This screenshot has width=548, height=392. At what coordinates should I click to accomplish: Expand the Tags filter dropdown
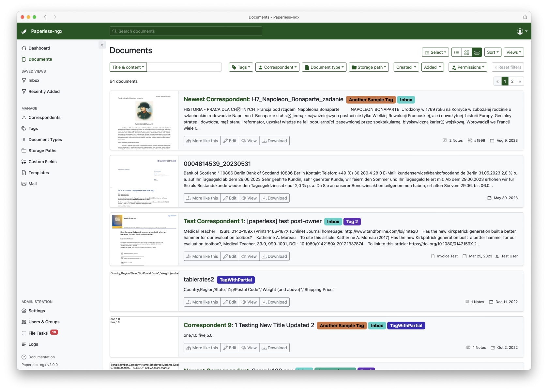point(241,67)
